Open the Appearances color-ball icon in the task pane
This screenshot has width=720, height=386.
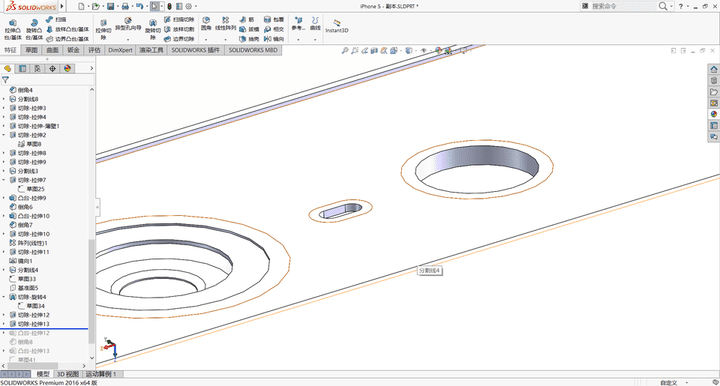714,114
